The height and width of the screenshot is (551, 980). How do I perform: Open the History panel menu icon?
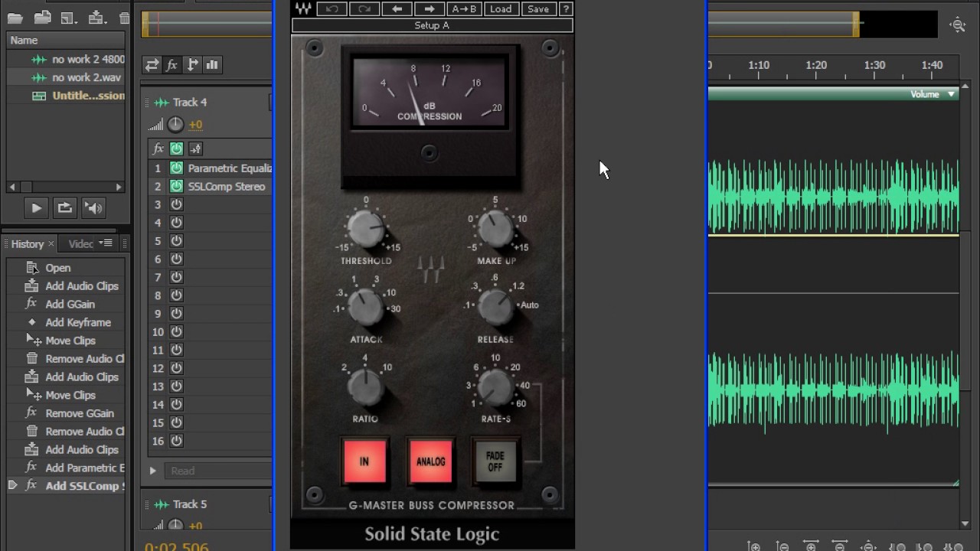[x=107, y=243]
